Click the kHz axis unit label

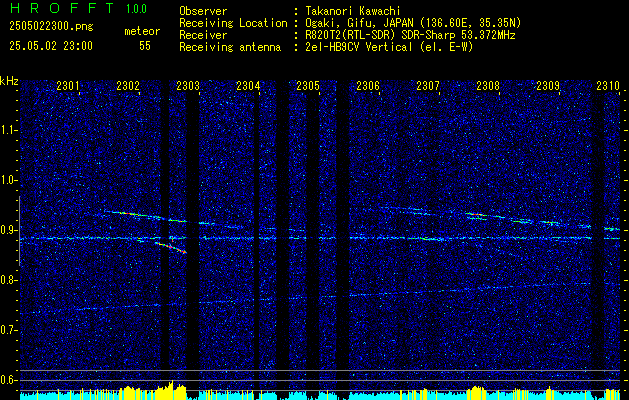click(9, 81)
